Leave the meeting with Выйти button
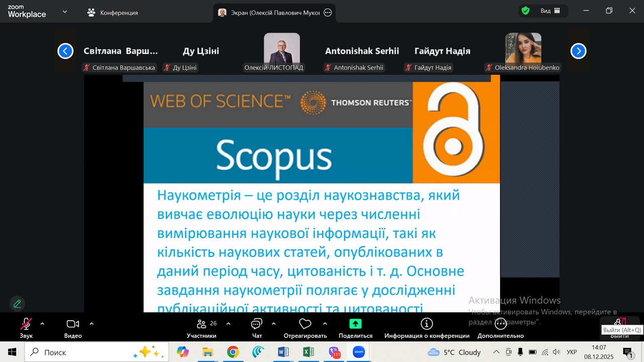Image resolution: width=644 pixels, height=362 pixels. pyautogui.click(x=620, y=328)
